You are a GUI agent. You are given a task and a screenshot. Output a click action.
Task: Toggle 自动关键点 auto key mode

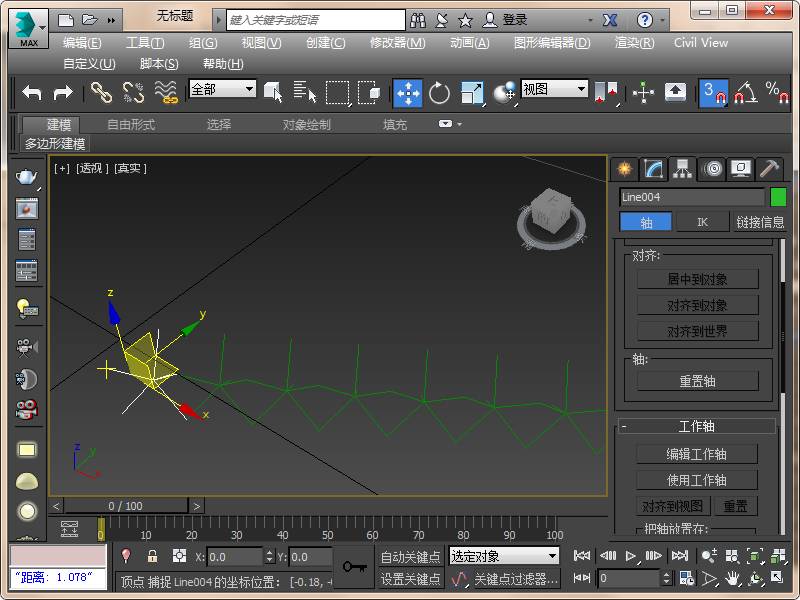[x=410, y=557]
